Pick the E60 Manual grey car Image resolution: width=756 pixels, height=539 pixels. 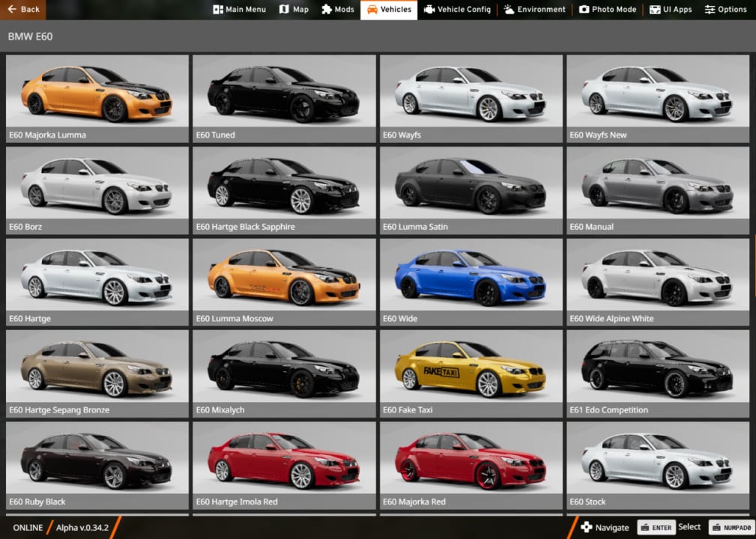coord(658,191)
